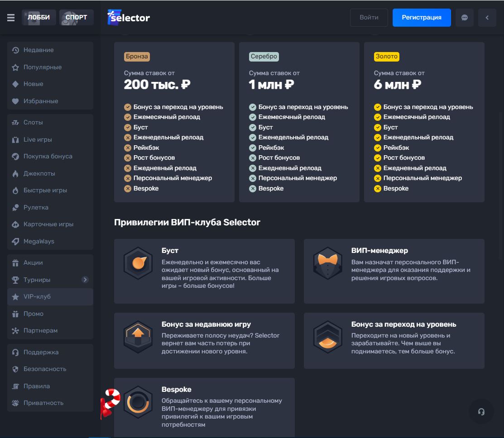Click the Selector logo
This screenshot has width=504, height=438.
129,18
